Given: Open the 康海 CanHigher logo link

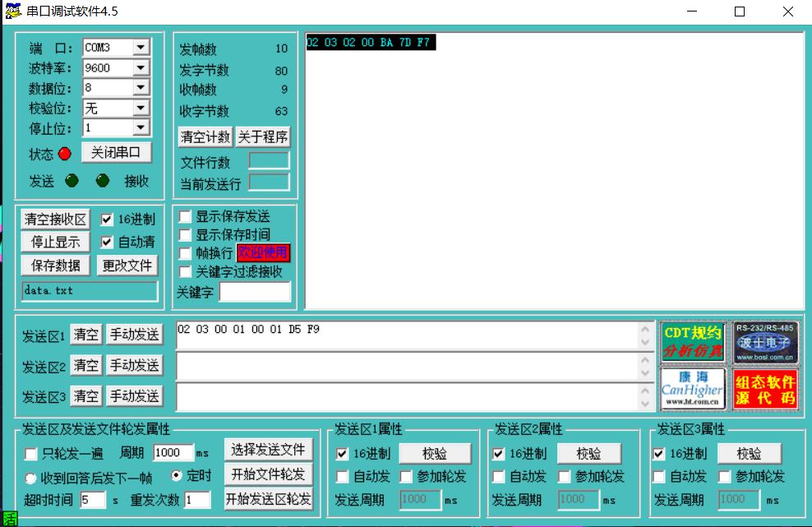Looking at the screenshot, I should 693,388.
